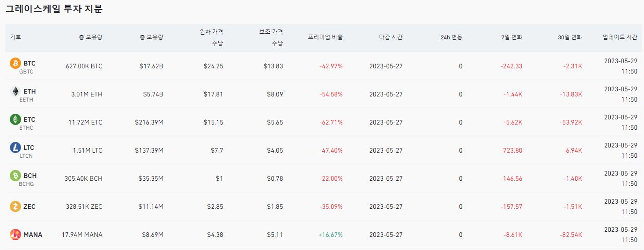Screen dimensions: 644x250
Task: Click the 그레이스케일 투자 지분 heading
Action: click(54, 9)
